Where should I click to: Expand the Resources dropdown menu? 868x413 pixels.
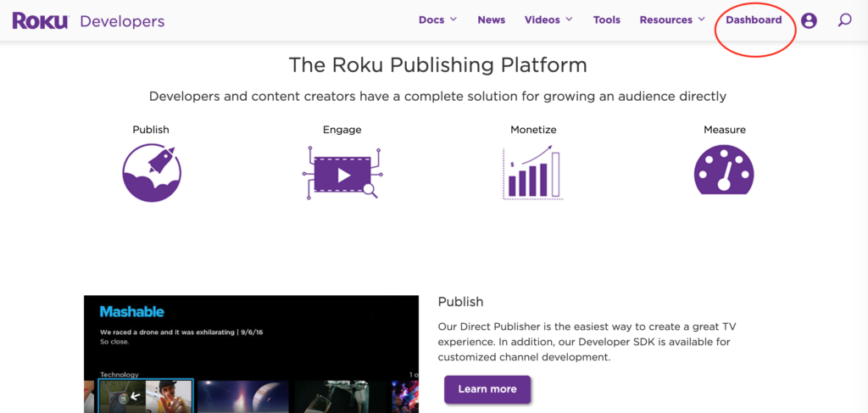point(671,20)
